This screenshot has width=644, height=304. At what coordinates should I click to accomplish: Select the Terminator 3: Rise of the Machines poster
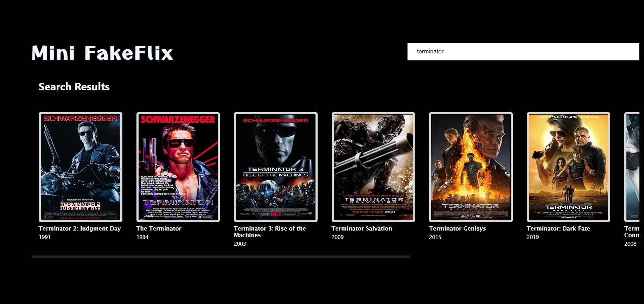pos(276,167)
